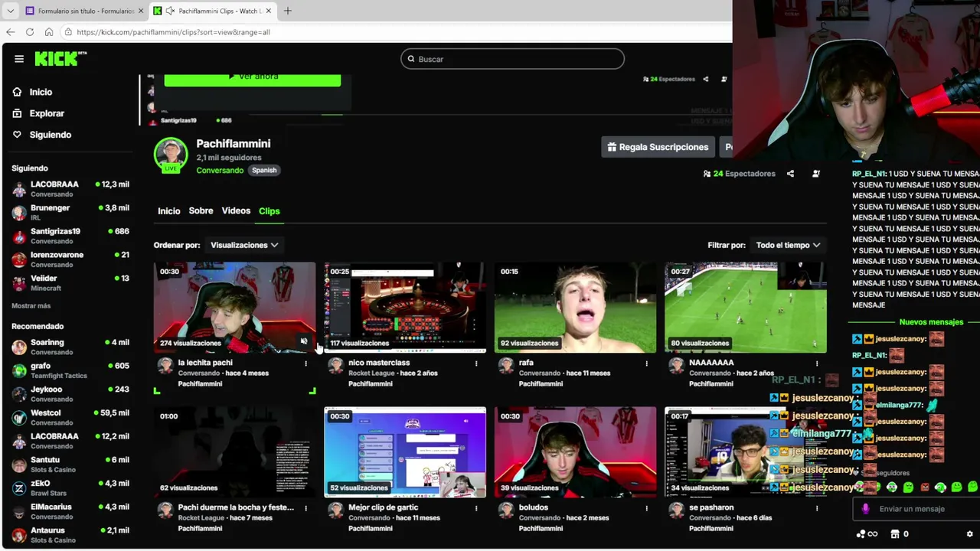The width and height of the screenshot is (980, 551).
Task: Open Veiider Minecraft channel in sidebar
Action: [x=70, y=283]
